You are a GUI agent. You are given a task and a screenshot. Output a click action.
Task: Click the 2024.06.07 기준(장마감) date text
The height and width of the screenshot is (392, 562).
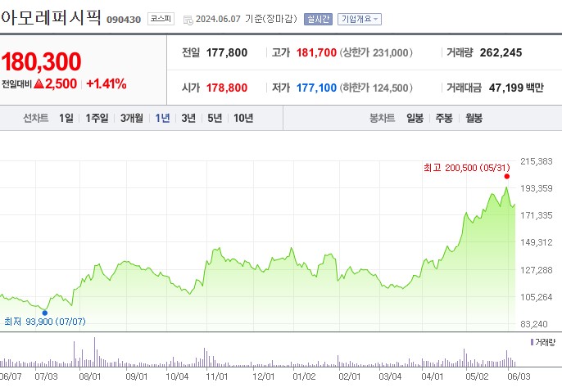pyautogui.click(x=247, y=19)
